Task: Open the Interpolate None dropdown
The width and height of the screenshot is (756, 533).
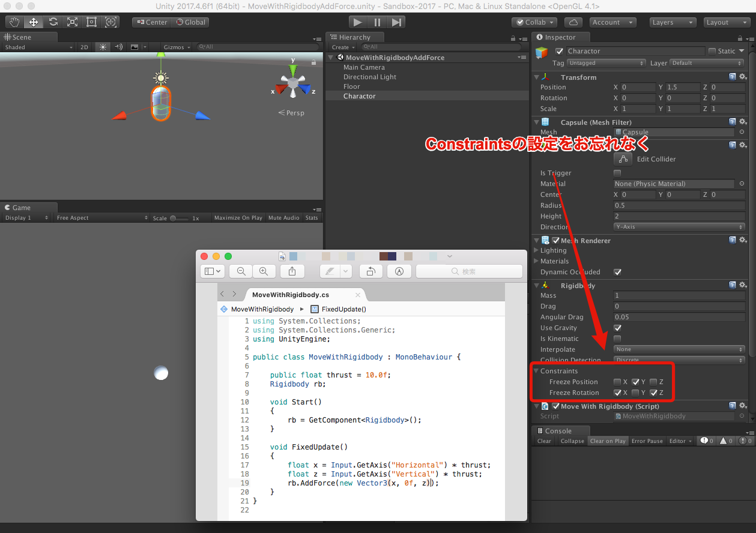Action: tap(679, 349)
